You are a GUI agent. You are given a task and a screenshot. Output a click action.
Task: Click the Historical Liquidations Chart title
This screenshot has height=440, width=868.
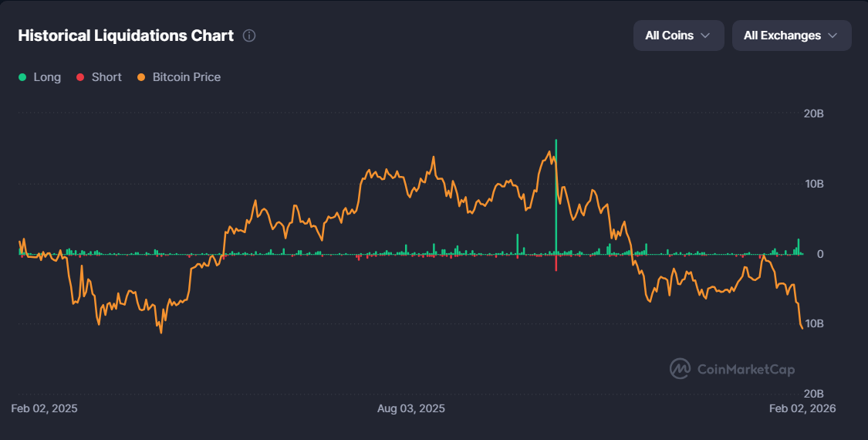point(126,36)
